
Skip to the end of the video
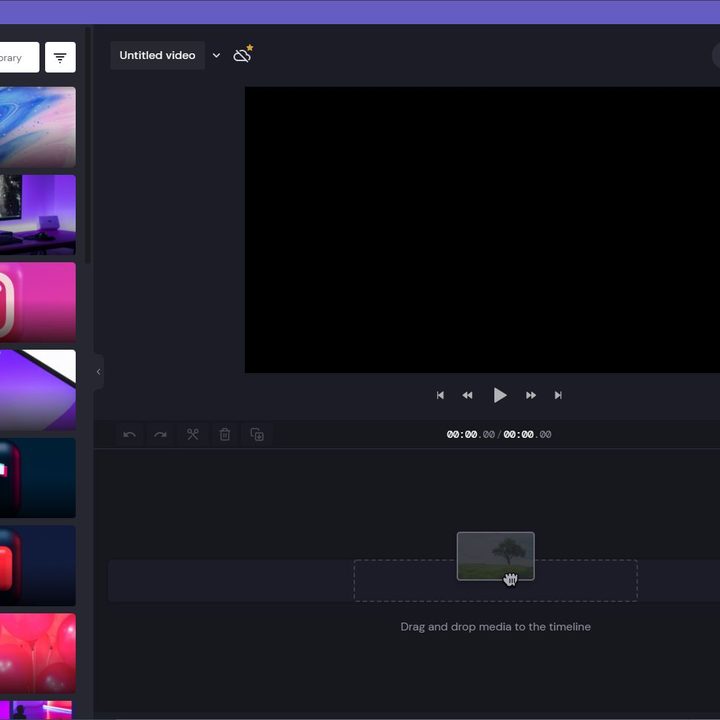[558, 395]
